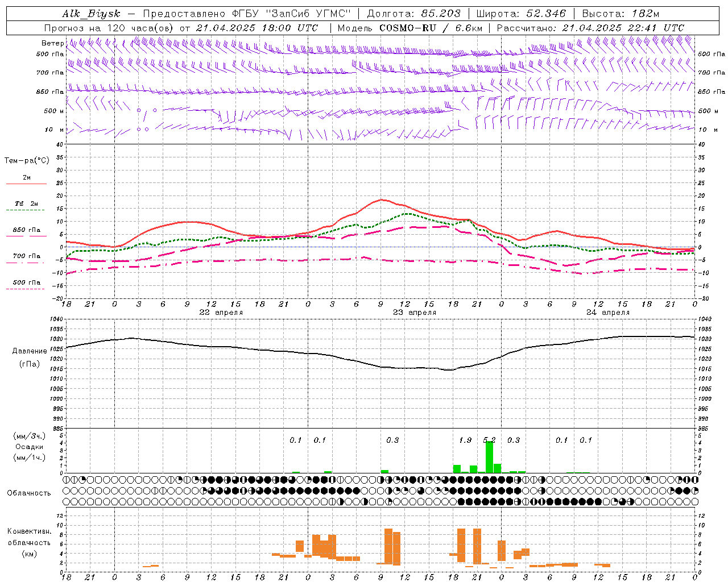The image size is (728, 582).
Task: Click the '(гПа)' unit under Давление
Action: (29, 364)
